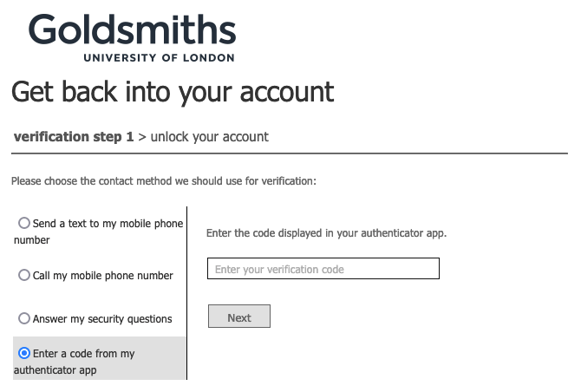Click the Goldsmiths wordmark logo
The height and width of the screenshot is (392, 581).
pyautogui.click(x=132, y=31)
